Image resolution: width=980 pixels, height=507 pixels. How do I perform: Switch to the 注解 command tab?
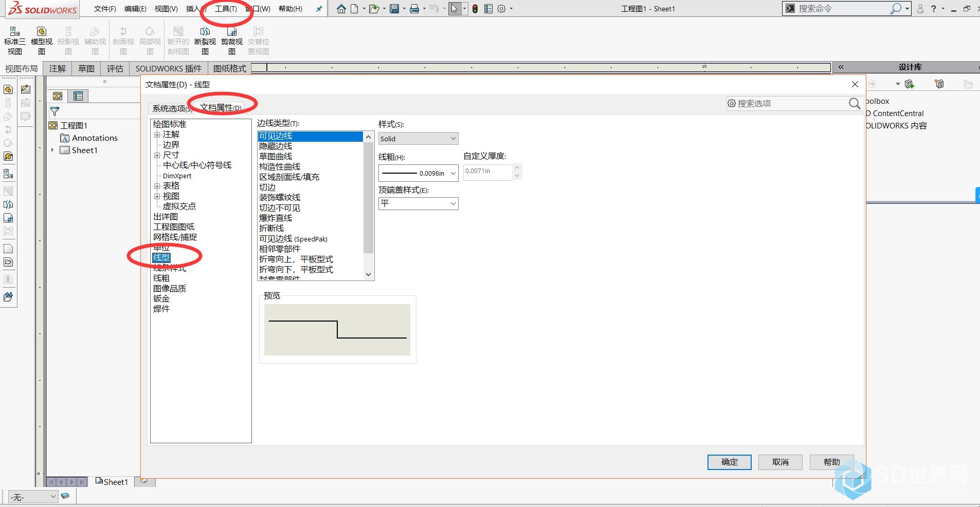click(x=58, y=68)
